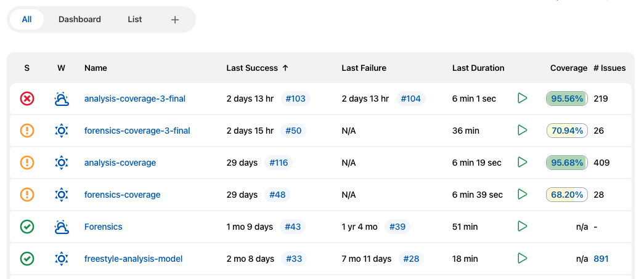644x279 pixels.
Task: Sort jobs by the Name column header
Action: pyautogui.click(x=96, y=68)
